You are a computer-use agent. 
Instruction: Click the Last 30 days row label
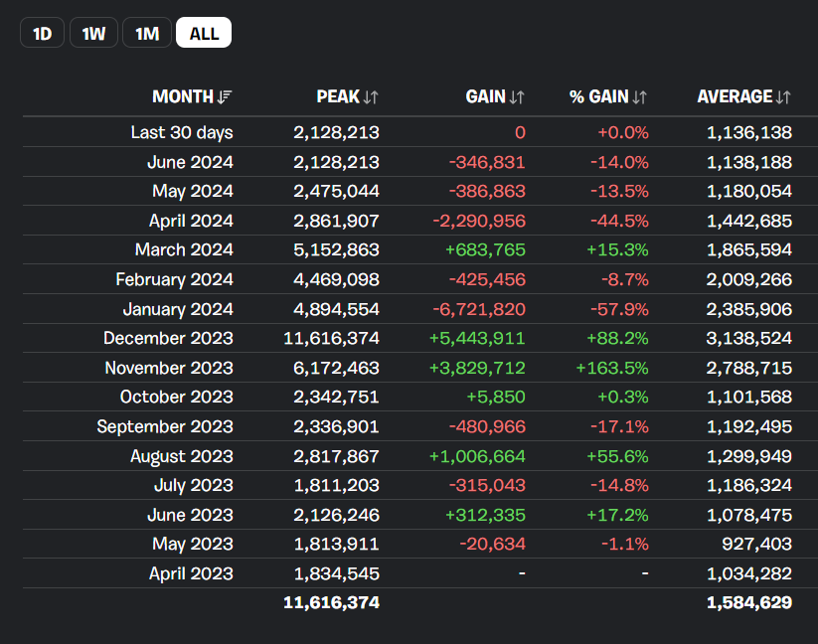tap(182, 133)
